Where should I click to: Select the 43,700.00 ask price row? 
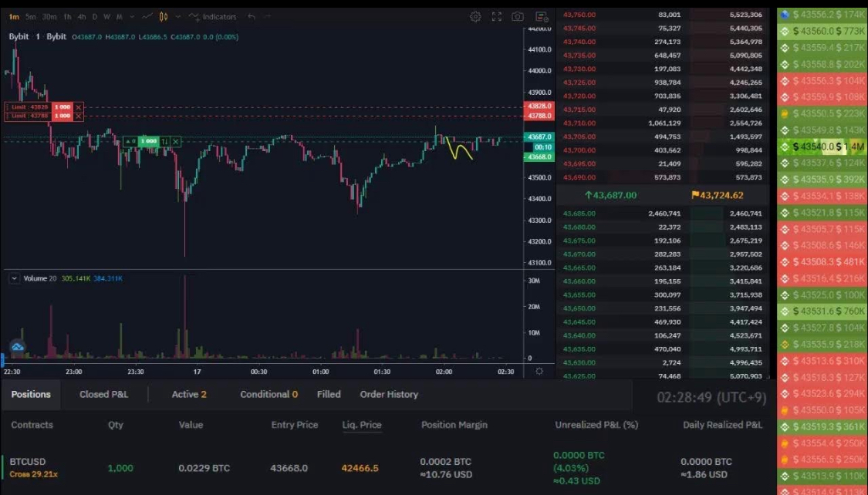point(663,150)
